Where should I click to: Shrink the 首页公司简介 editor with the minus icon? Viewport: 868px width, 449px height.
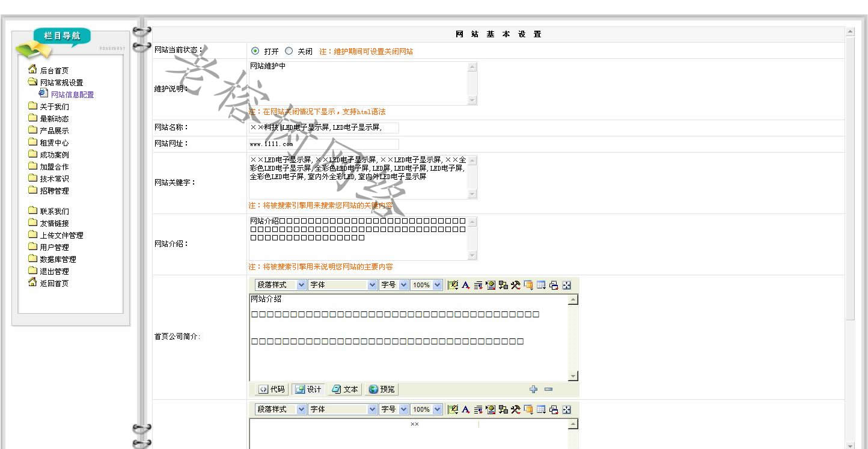(548, 389)
